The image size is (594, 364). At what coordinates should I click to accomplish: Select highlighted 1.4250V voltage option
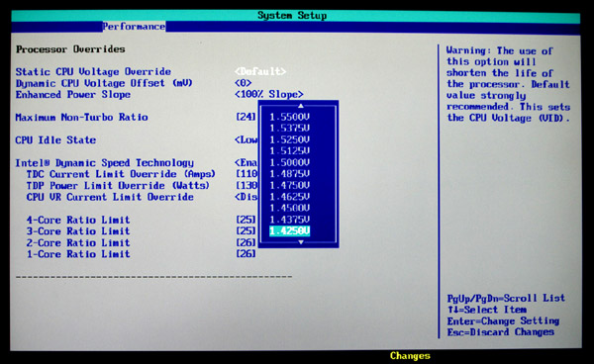[x=289, y=230]
